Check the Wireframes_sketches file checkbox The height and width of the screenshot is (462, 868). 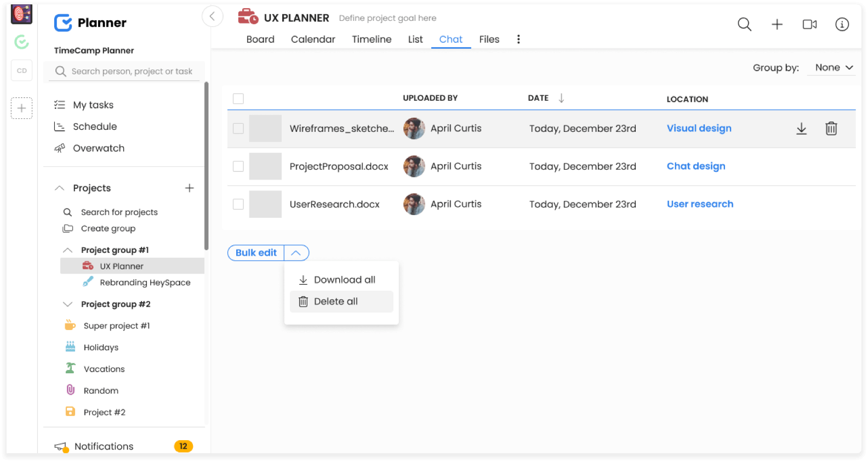click(238, 129)
